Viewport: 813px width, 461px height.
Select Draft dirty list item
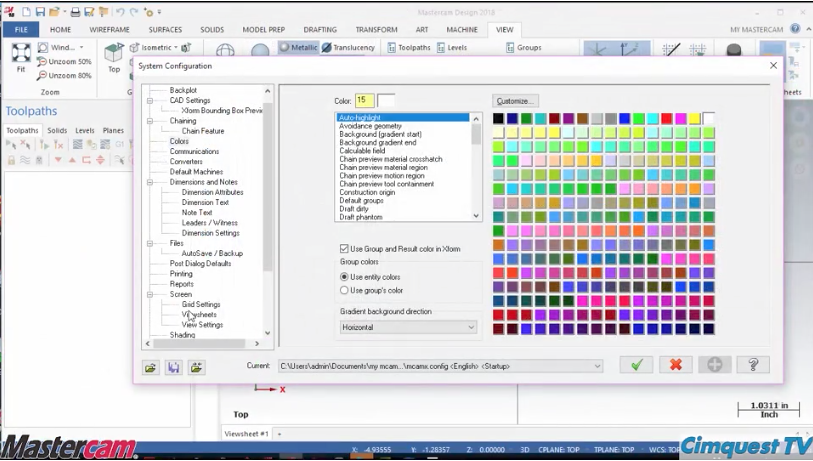354,209
